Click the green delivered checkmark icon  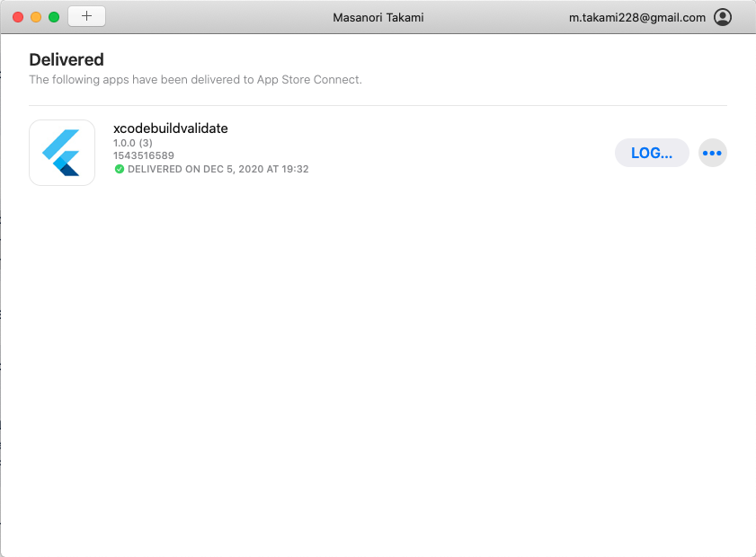(119, 169)
